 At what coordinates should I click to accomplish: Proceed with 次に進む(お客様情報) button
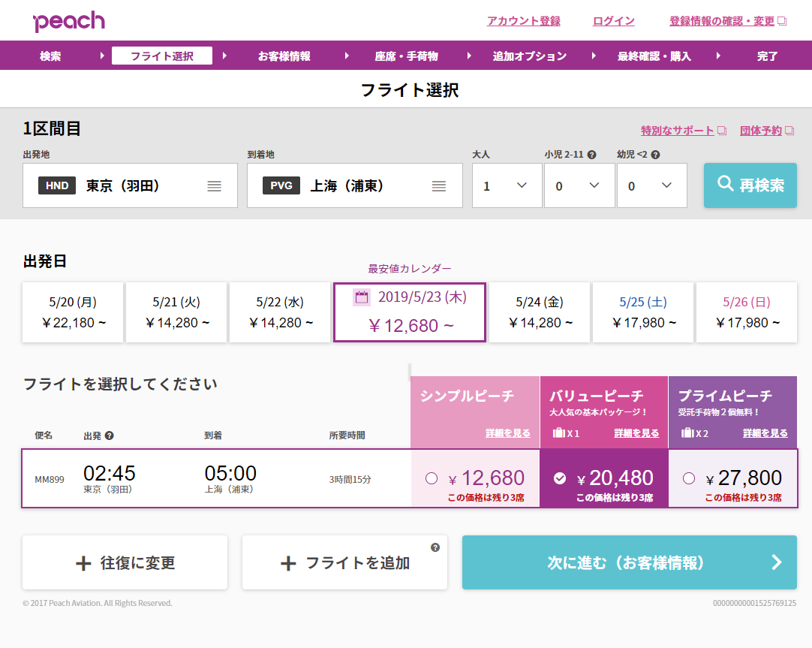pyautogui.click(x=629, y=562)
